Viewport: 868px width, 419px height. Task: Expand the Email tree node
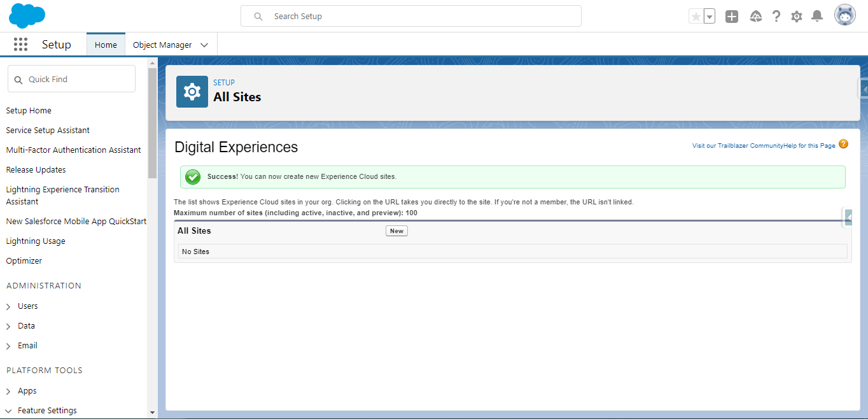pos(8,346)
